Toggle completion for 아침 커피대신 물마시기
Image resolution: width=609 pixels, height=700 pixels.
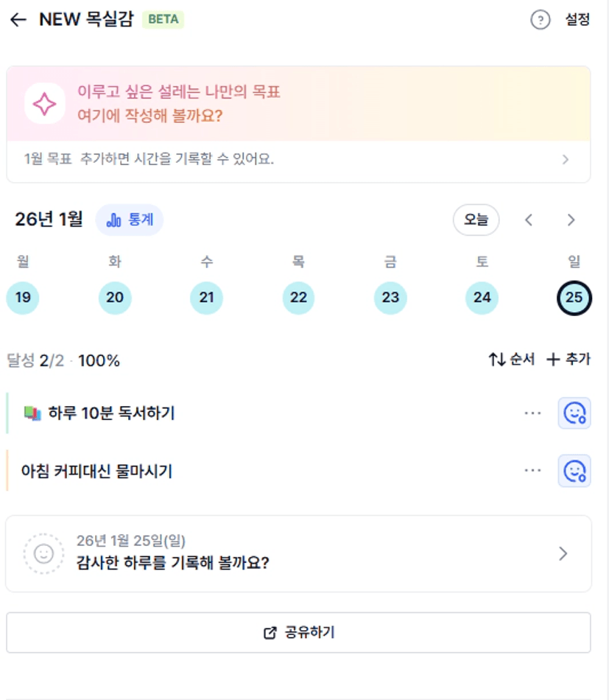574,471
